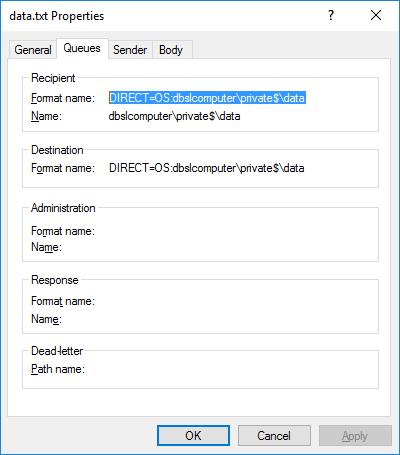The width and height of the screenshot is (400, 455).
Task: Click the Cancel button
Action: [x=274, y=435]
